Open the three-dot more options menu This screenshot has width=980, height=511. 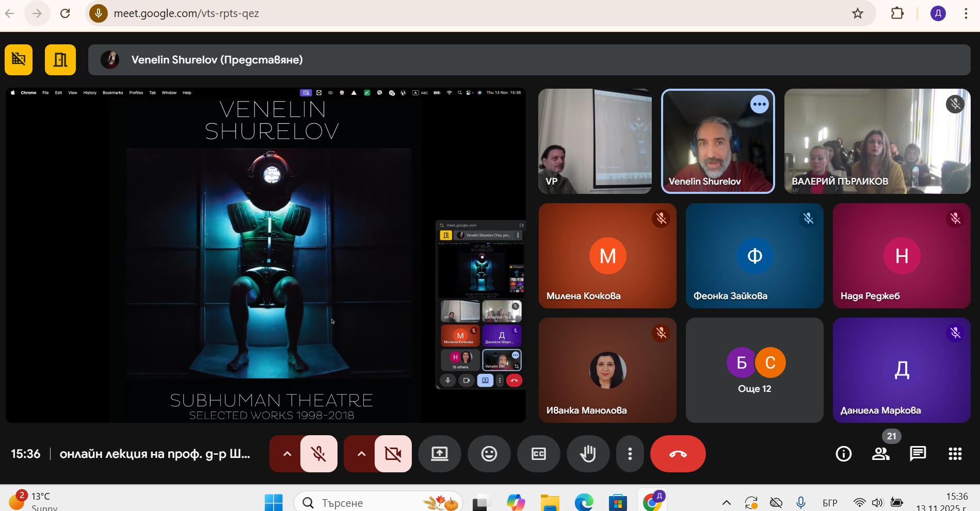pyautogui.click(x=630, y=454)
